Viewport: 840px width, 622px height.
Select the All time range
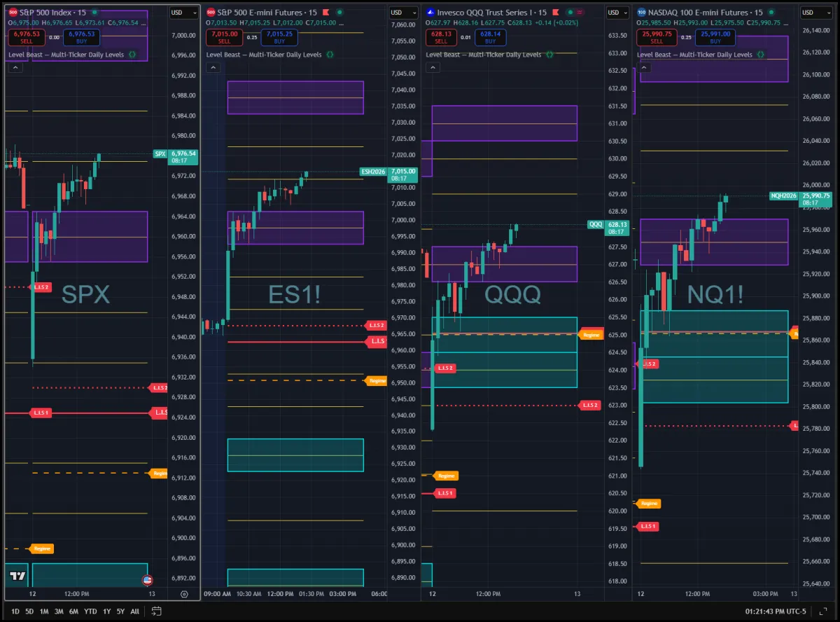click(134, 611)
